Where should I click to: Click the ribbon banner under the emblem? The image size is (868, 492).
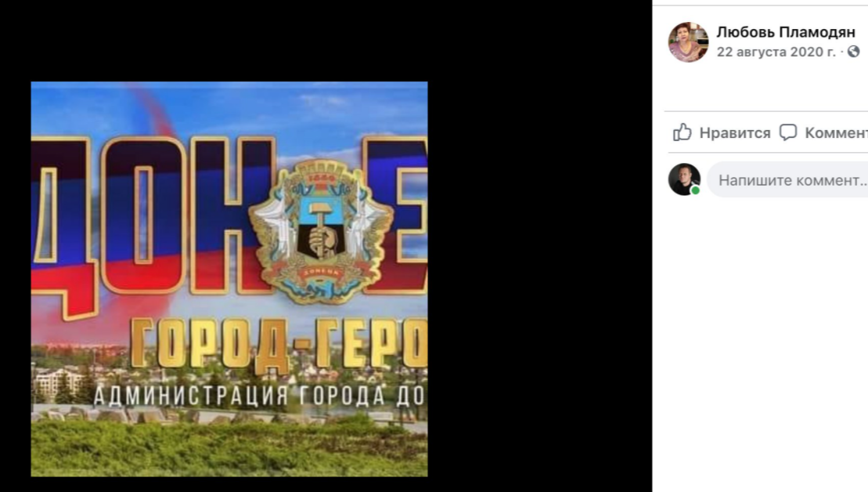321,272
